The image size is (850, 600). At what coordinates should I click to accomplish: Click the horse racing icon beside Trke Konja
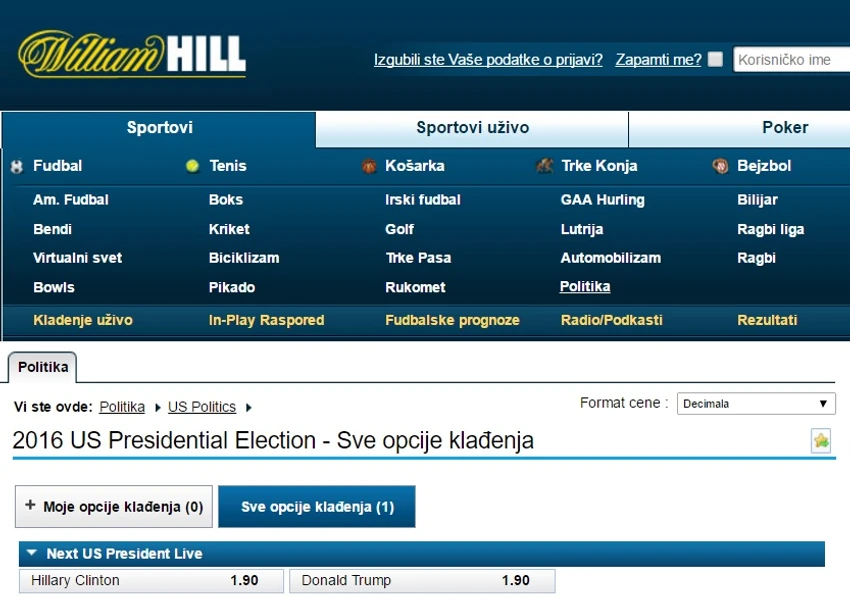545,165
